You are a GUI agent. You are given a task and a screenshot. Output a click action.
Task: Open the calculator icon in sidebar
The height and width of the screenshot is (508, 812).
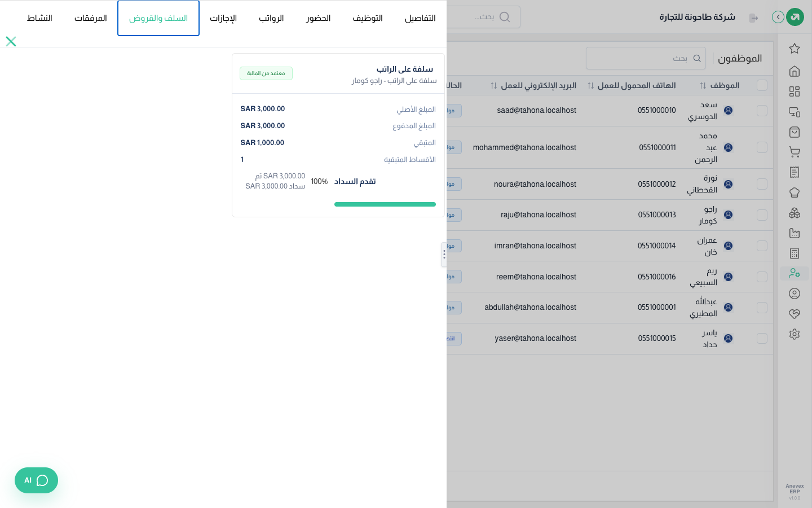pos(795,253)
